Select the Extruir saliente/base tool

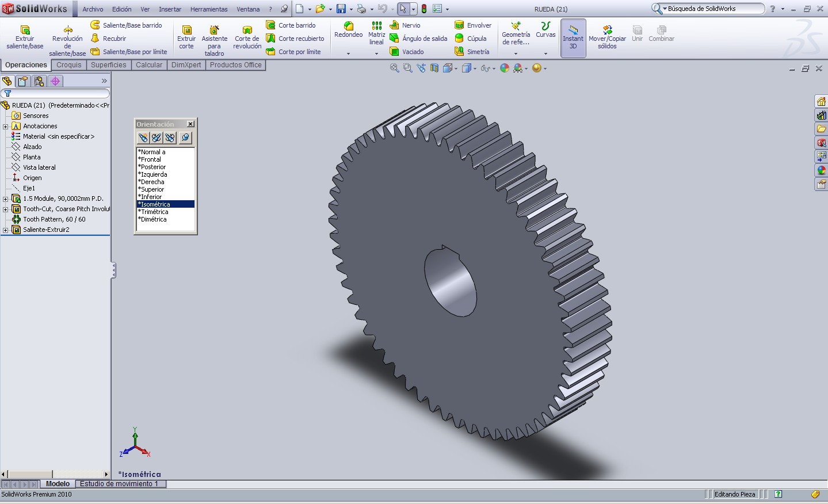point(25,37)
